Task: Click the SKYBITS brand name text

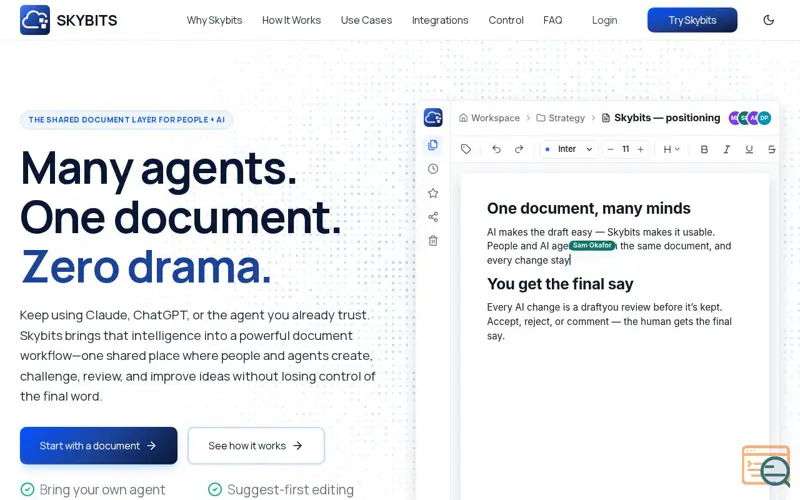Action: coord(87,20)
